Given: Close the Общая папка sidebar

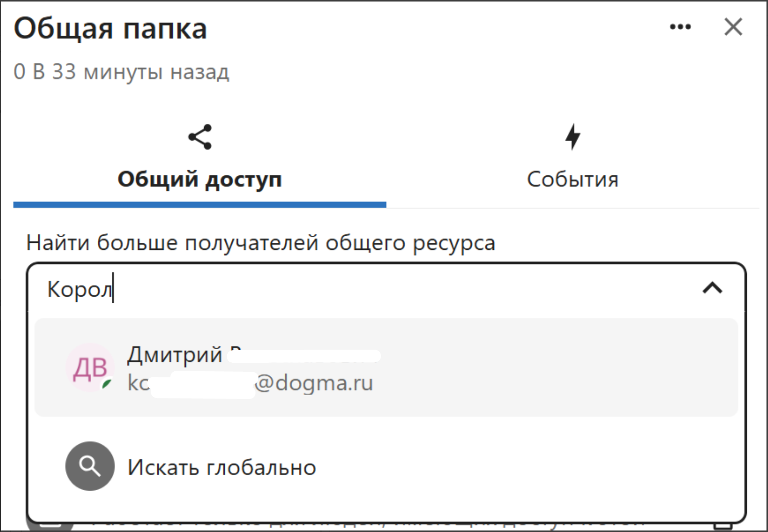Looking at the screenshot, I should point(733,27).
